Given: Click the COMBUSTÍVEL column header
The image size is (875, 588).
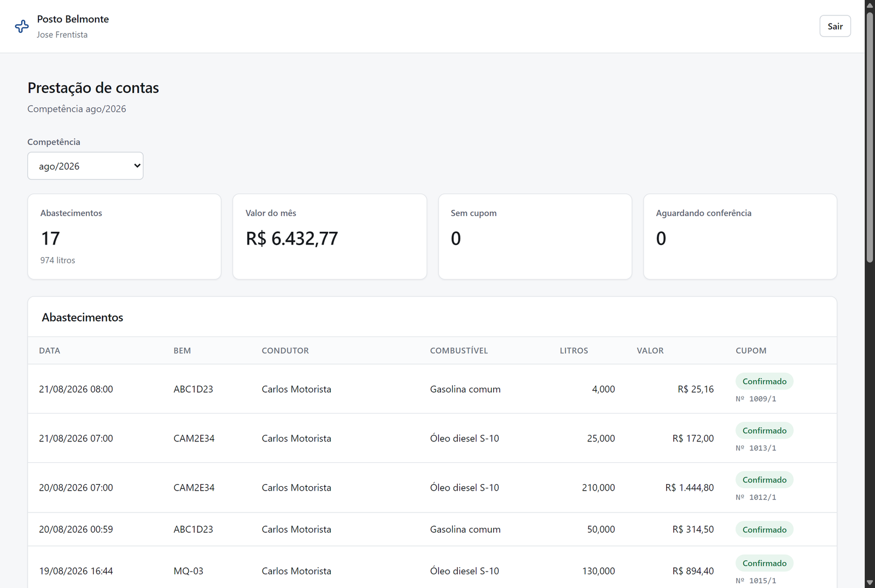Looking at the screenshot, I should pyautogui.click(x=459, y=351).
